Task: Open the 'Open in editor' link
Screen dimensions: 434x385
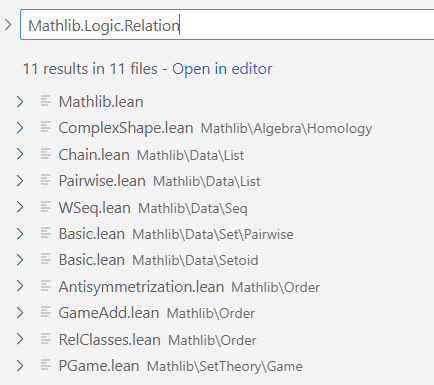Action: [x=222, y=69]
